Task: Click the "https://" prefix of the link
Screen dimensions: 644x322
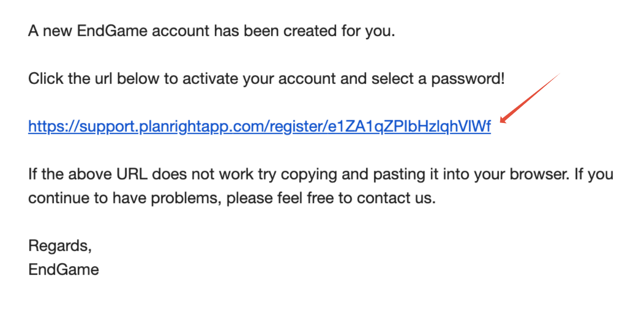Action: tap(52, 127)
